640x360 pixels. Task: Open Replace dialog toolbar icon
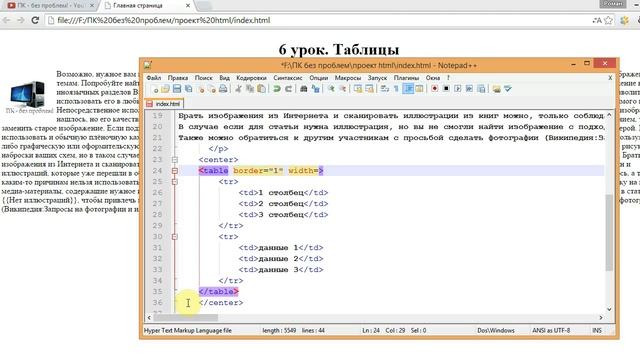click(x=315, y=89)
